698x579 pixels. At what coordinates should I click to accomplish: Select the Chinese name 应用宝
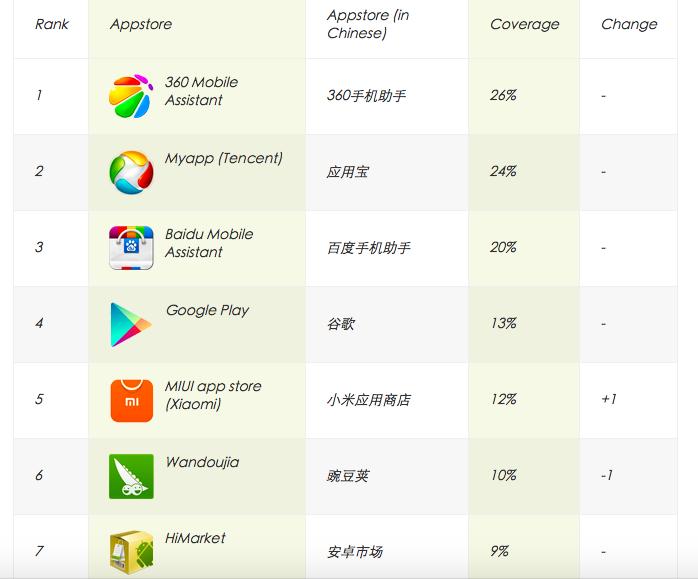(x=348, y=172)
